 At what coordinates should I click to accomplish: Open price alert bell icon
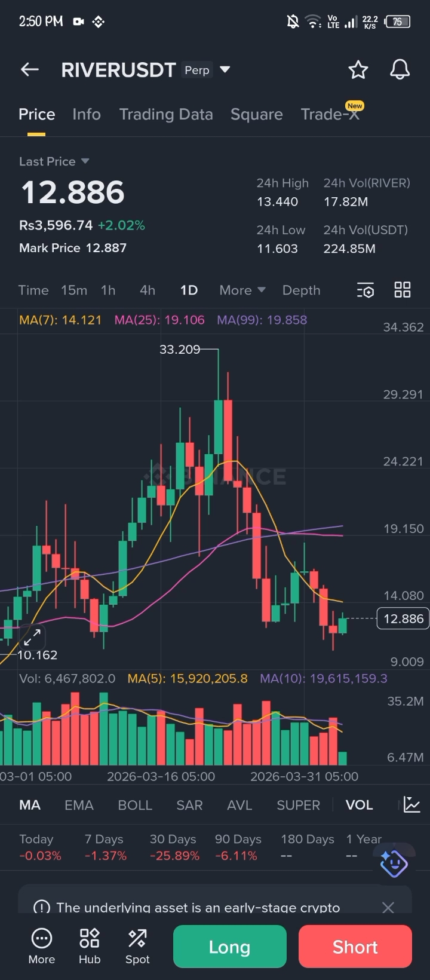400,70
